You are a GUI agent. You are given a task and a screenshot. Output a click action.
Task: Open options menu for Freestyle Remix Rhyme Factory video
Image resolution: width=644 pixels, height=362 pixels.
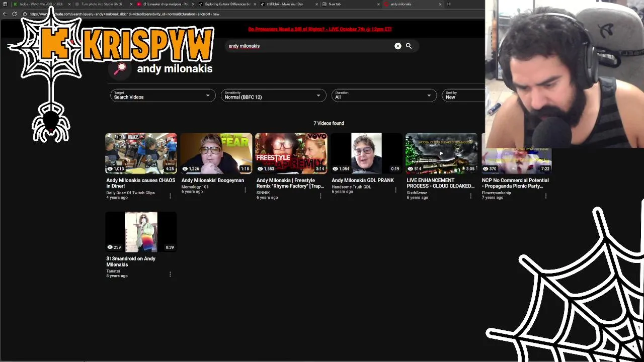pos(320,196)
